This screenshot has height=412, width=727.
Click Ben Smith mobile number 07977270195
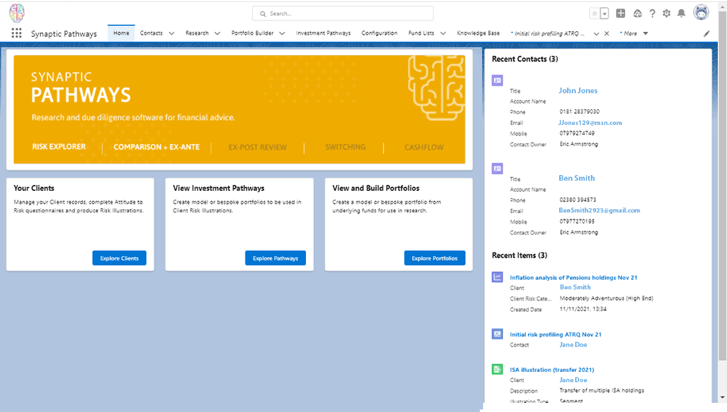577,222
